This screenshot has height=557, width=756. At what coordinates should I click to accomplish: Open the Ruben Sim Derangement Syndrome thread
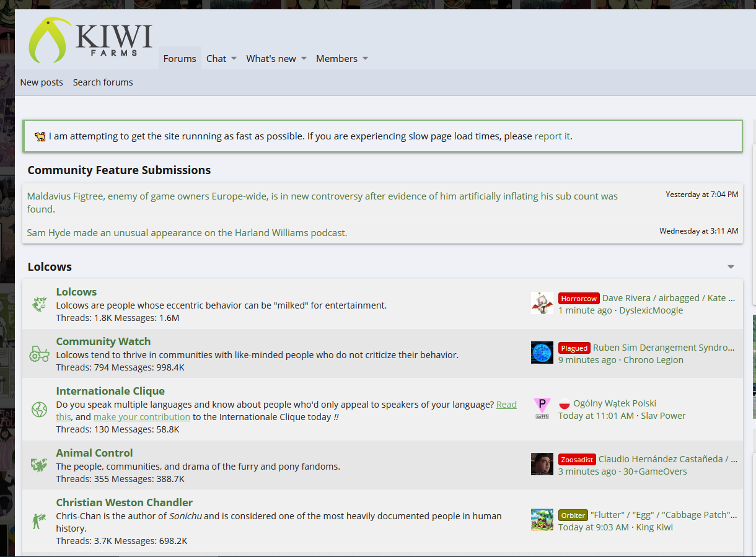(x=664, y=348)
